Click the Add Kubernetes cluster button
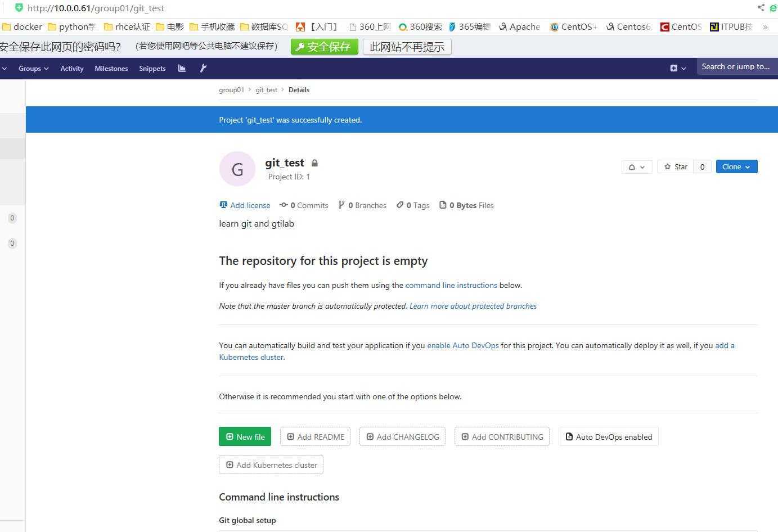The width and height of the screenshot is (778, 532). pyautogui.click(x=271, y=465)
